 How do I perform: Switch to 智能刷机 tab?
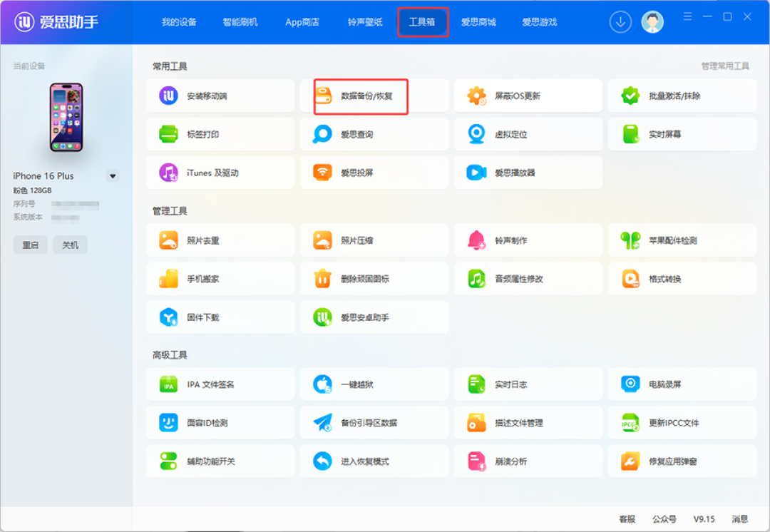[x=240, y=22]
